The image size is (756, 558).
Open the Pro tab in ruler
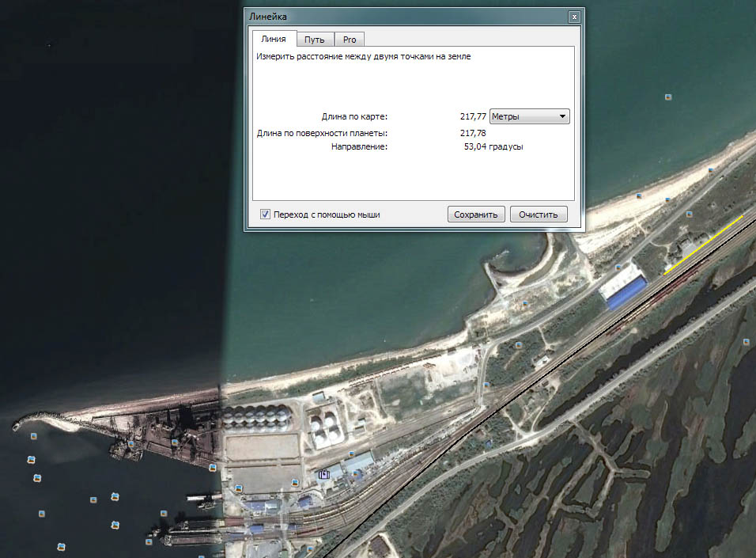pyautogui.click(x=349, y=40)
